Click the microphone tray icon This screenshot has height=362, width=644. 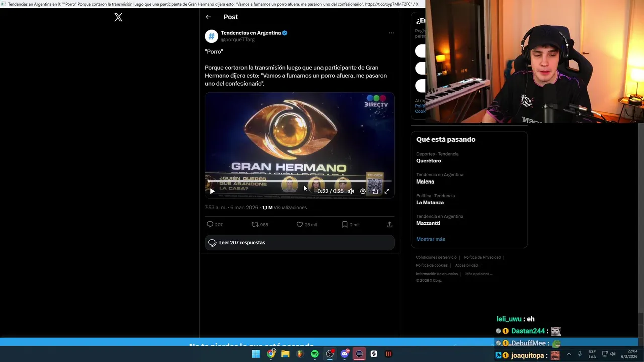point(580,354)
